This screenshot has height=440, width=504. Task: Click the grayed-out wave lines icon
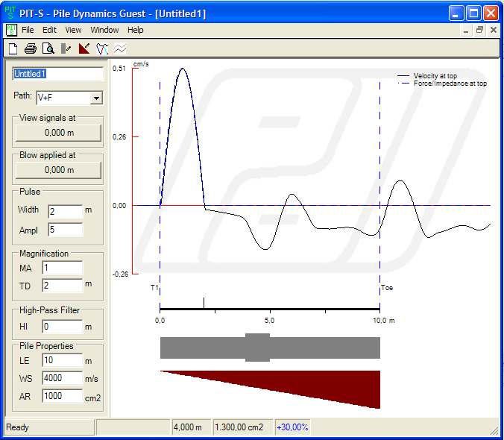(x=120, y=49)
